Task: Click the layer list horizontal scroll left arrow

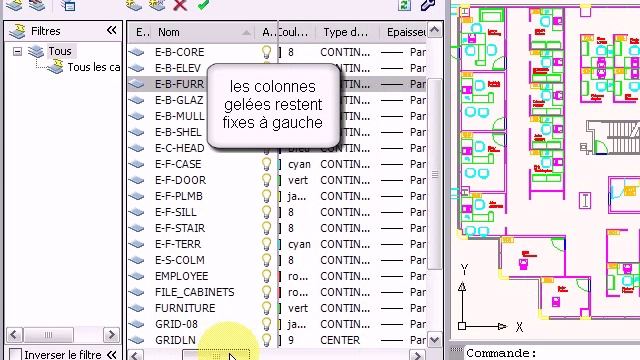Action: coord(136,355)
